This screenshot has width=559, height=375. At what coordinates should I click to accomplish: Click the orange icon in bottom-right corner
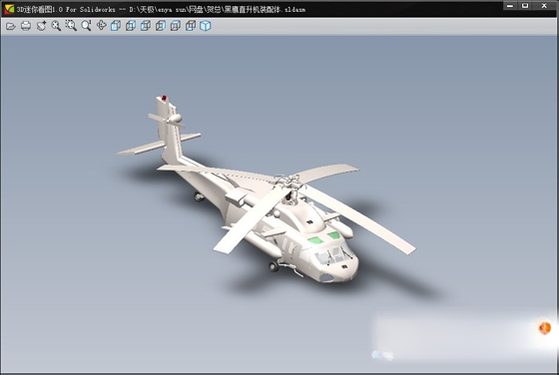click(x=544, y=328)
